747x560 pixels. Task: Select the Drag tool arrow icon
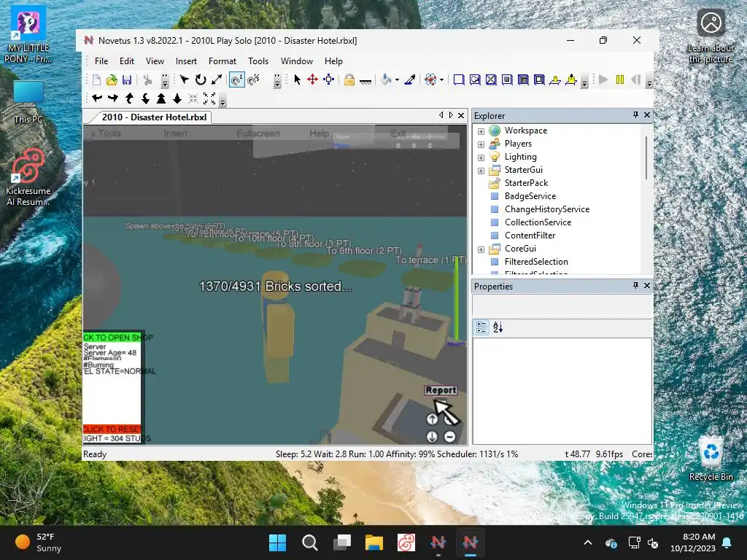(185, 79)
